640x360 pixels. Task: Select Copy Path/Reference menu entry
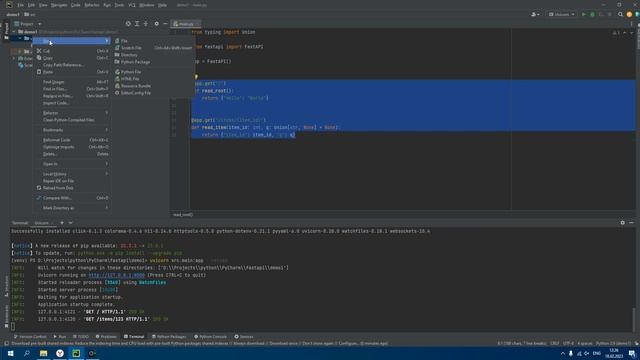click(72, 65)
